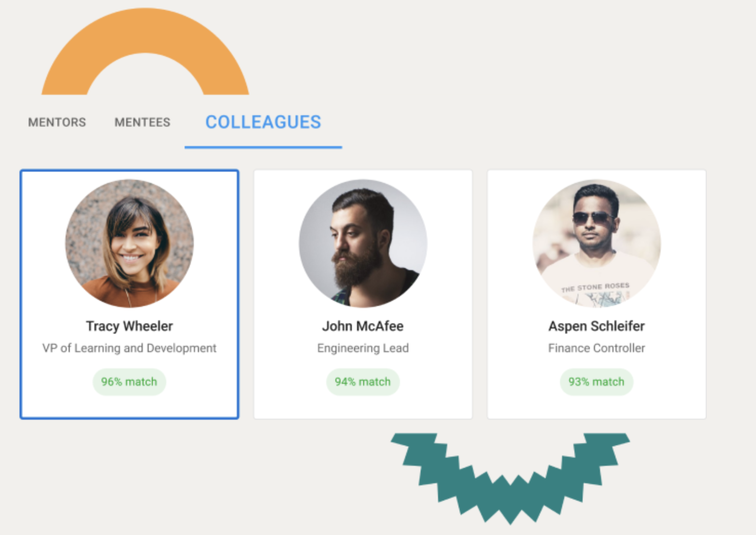Click the John McAfee name
The width and height of the screenshot is (756, 535).
[363, 326]
